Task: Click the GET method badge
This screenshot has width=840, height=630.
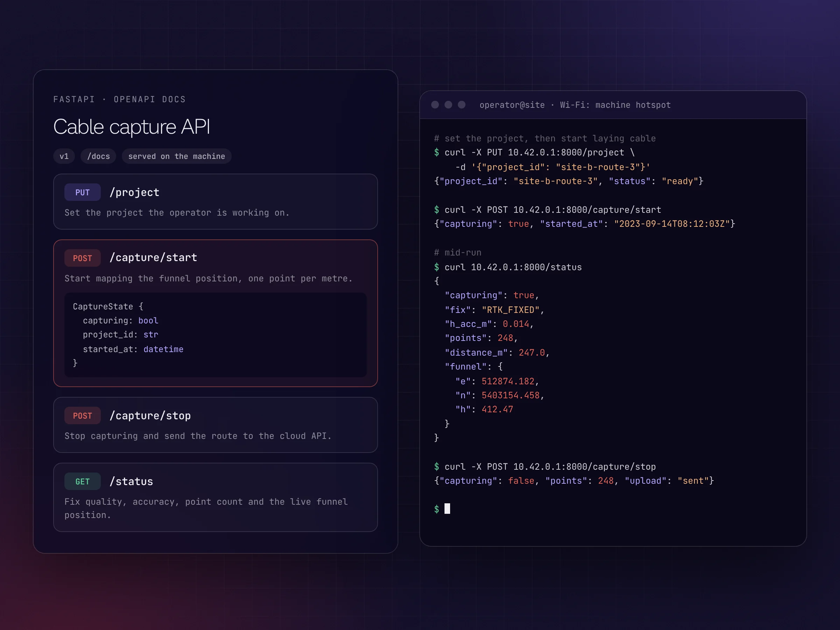Action: (x=82, y=482)
